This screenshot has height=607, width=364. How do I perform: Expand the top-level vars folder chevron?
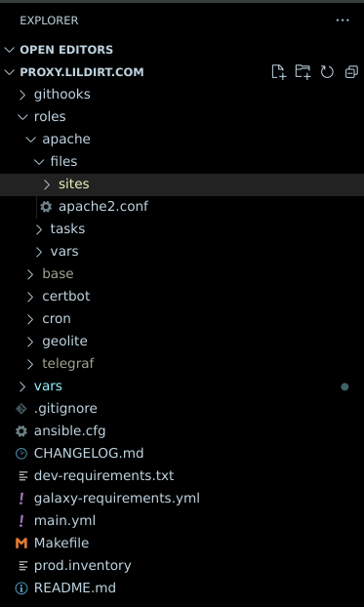(x=22, y=386)
